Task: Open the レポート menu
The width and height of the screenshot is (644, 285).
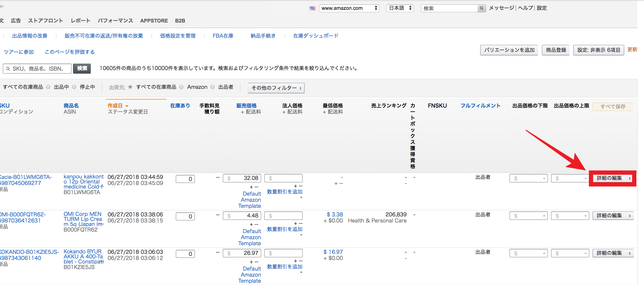Action: pos(80,21)
